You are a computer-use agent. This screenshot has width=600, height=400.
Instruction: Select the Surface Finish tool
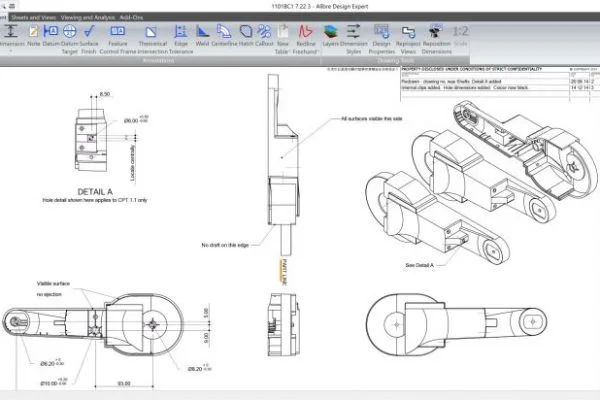coord(89,39)
